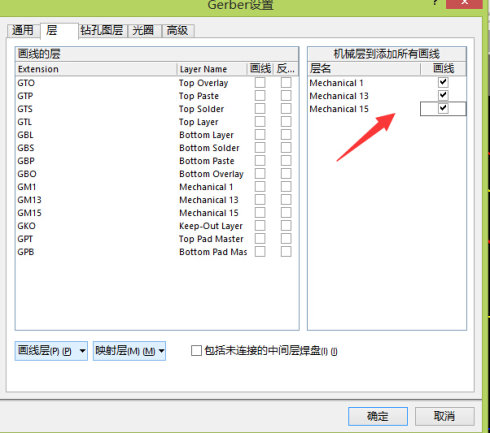Confirm with the 确定 button

pos(378,416)
